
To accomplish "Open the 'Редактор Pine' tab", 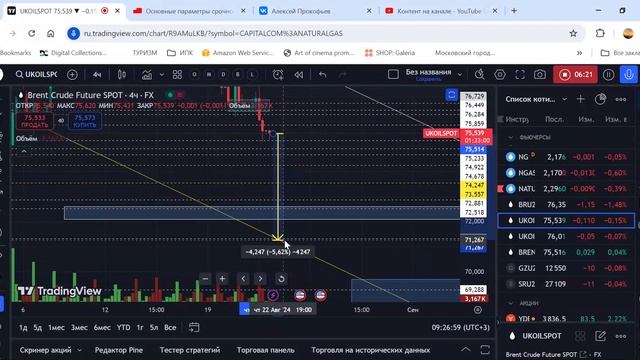I will (x=119, y=350).
